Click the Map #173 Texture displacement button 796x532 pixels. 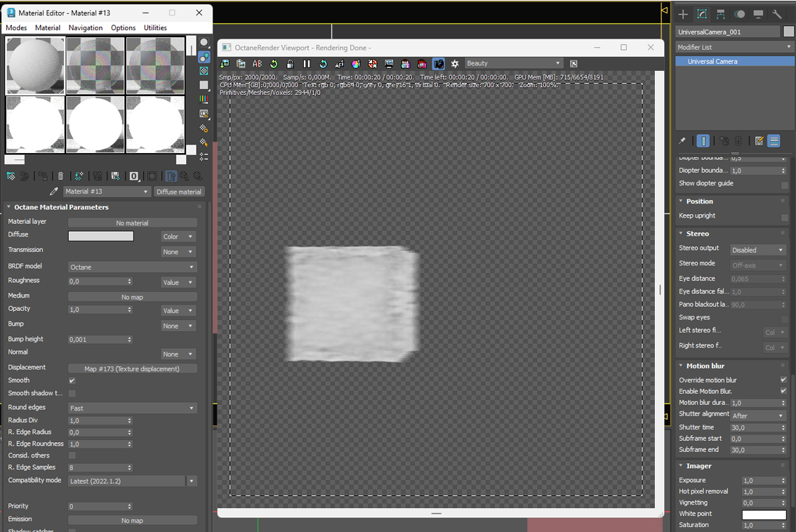click(133, 368)
